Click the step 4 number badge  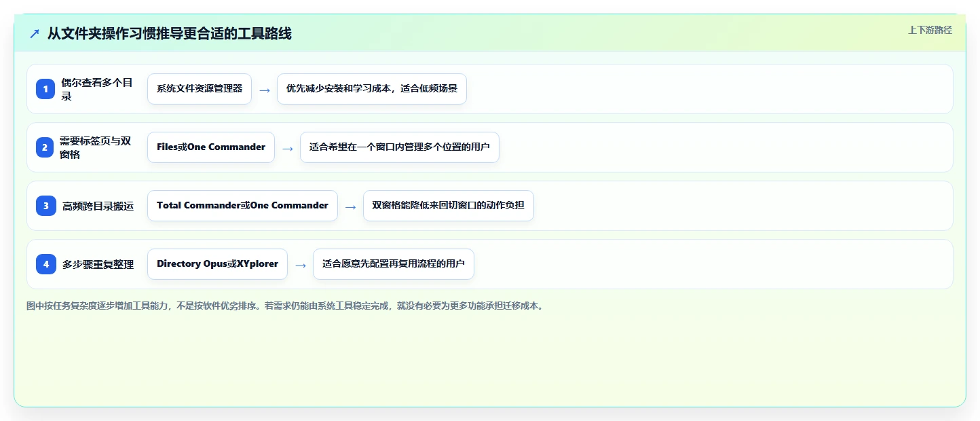point(46,264)
